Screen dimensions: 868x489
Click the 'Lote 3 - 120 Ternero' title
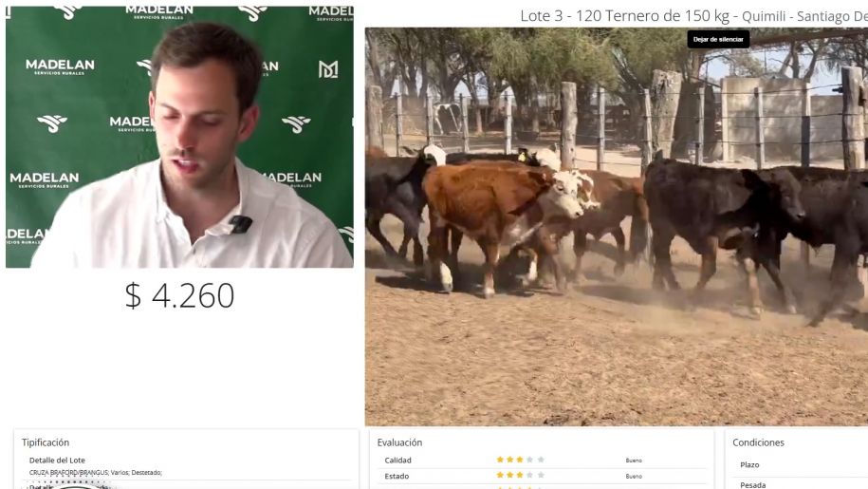[x=573, y=16]
